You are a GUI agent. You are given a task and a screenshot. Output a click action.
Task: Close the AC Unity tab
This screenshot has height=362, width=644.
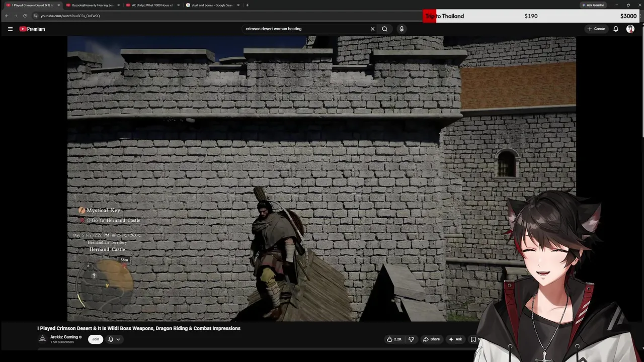178,5
